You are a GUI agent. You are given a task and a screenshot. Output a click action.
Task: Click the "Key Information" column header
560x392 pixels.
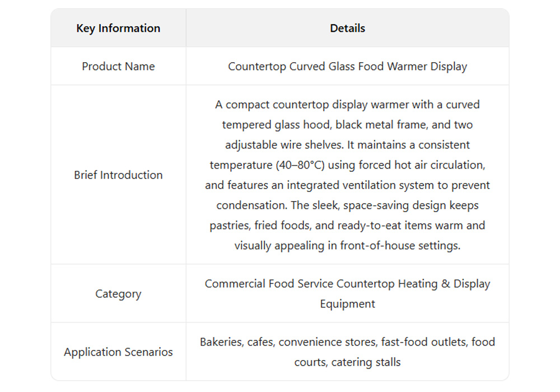pos(118,28)
